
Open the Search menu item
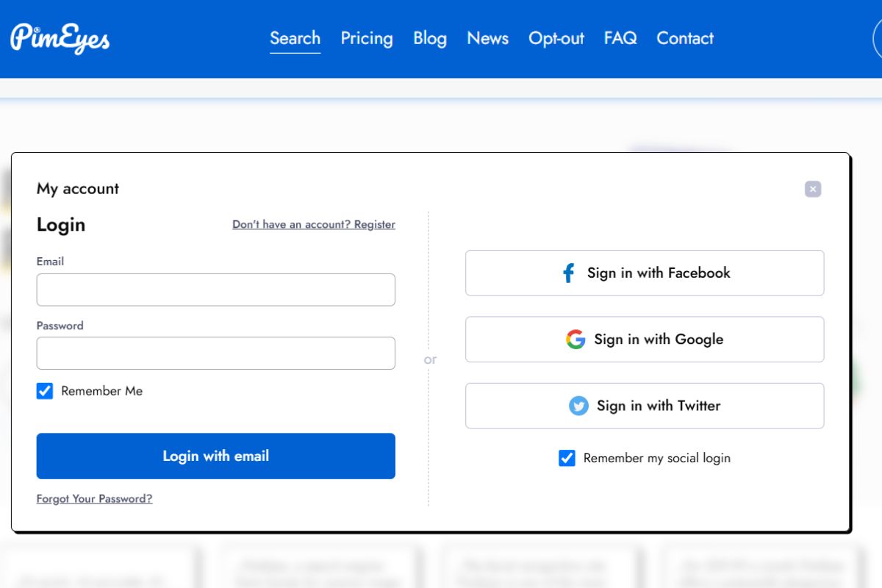[x=295, y=38]
